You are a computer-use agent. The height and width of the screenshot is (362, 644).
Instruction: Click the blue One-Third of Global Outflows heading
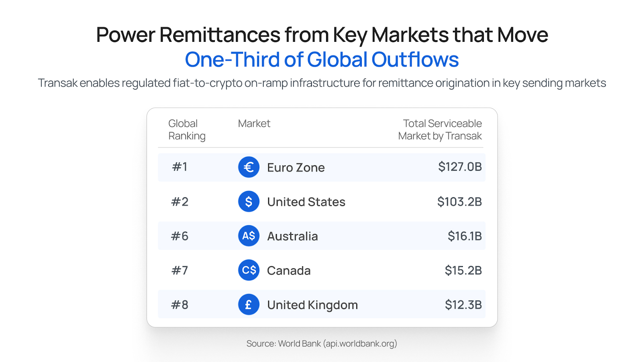pyautogui.click(x=322, y=60)
